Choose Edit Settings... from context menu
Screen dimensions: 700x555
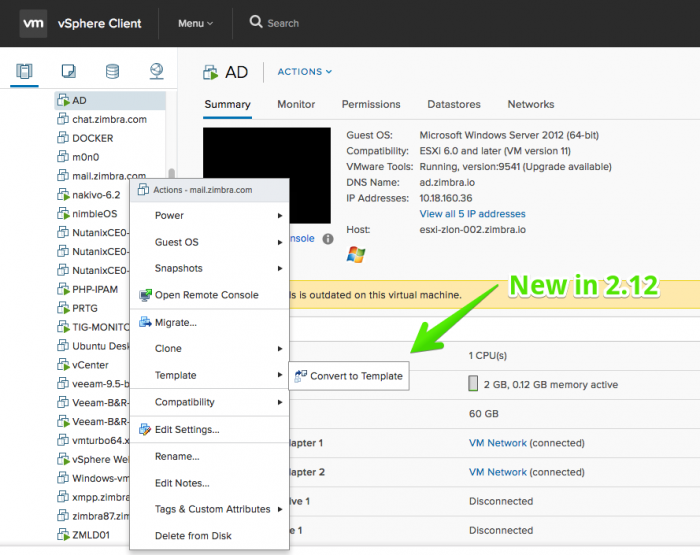209,430
